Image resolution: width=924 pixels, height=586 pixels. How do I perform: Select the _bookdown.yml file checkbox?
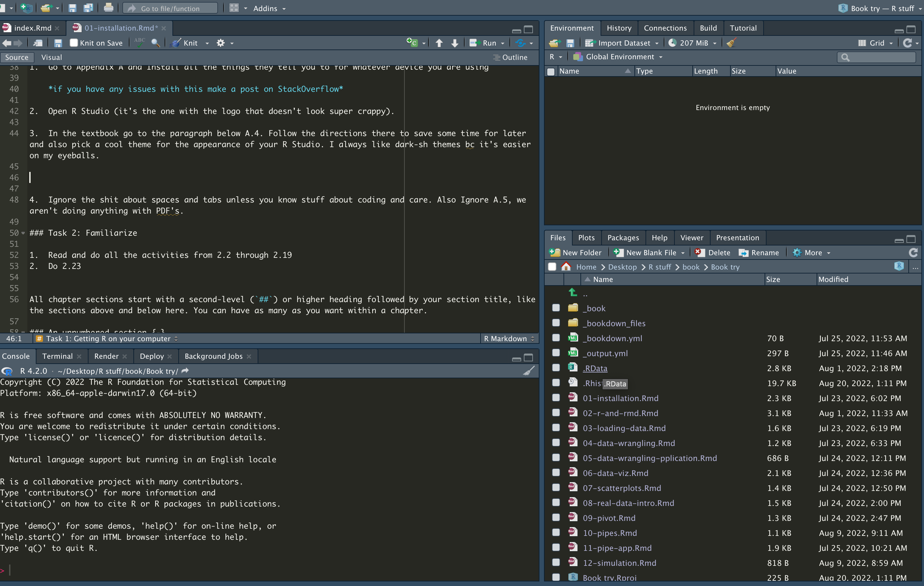(x=556, y=338)
